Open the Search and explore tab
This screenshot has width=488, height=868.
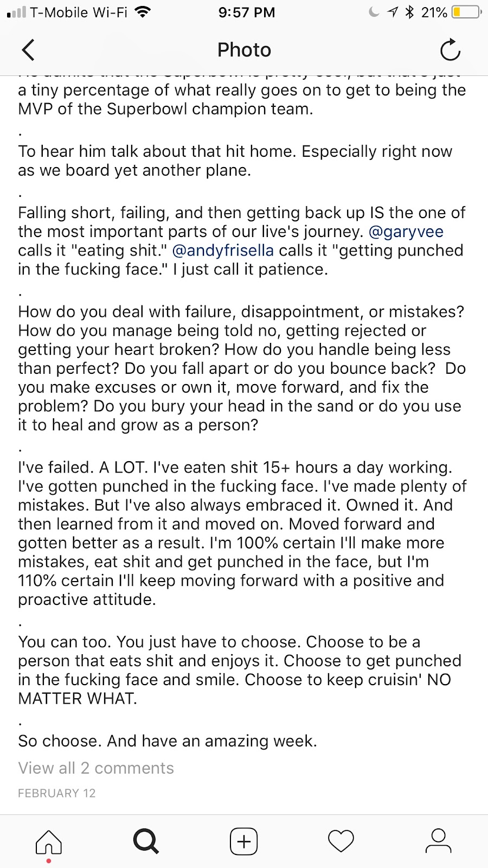[x=146, y=842]
